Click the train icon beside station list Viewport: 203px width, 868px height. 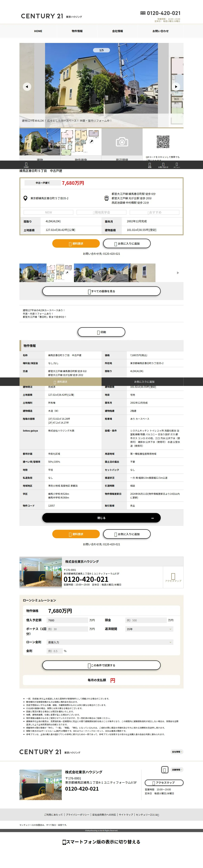pos(106,198)
